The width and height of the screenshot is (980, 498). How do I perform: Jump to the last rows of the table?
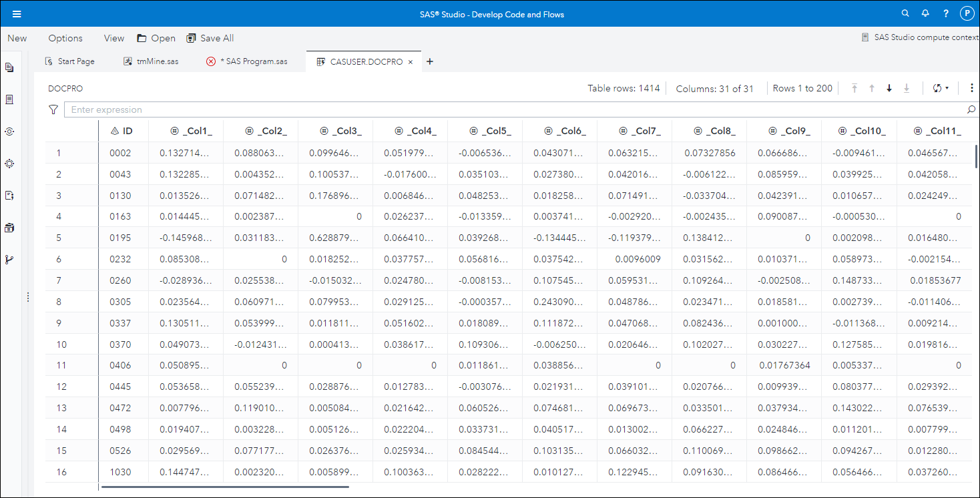[x=906, y=87]
